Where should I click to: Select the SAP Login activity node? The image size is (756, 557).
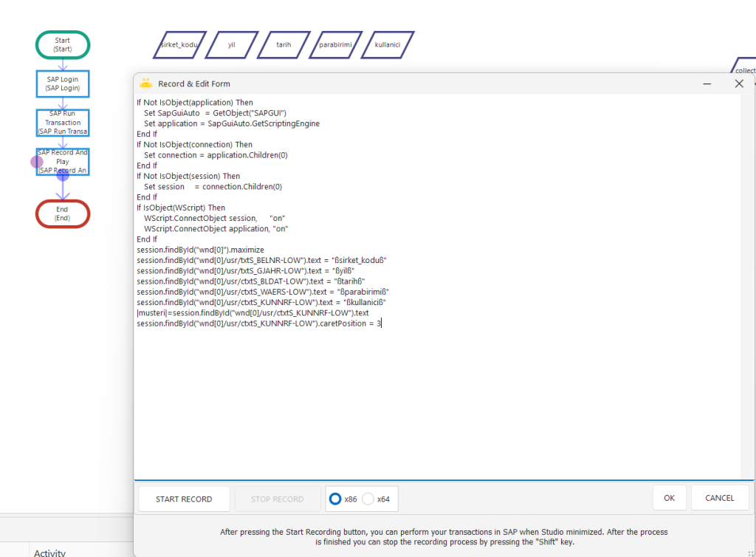point(63,83)
